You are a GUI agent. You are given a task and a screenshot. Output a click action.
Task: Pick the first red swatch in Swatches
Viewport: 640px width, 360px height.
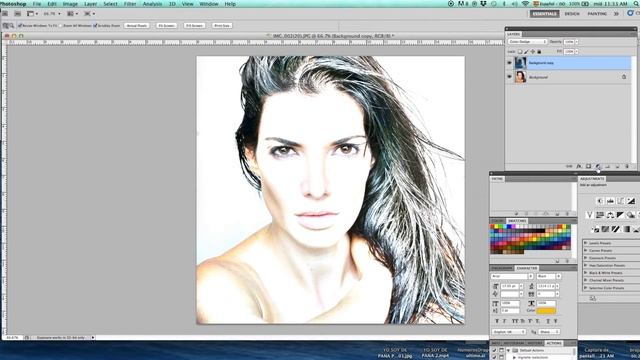[x=492, y=227]
